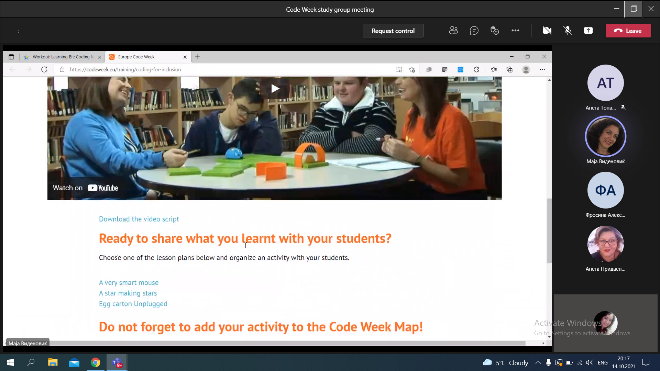Select the ФА participant avatar

605,190
